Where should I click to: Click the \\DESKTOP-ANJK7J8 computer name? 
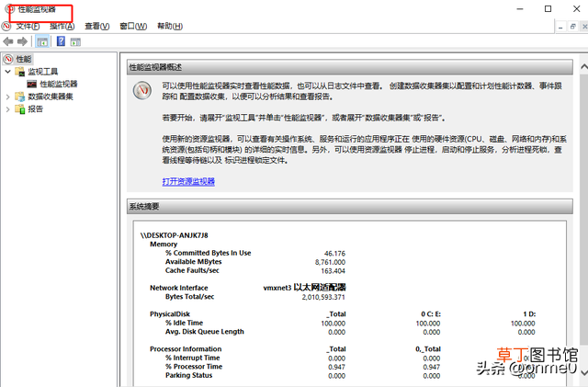point(174,235)
